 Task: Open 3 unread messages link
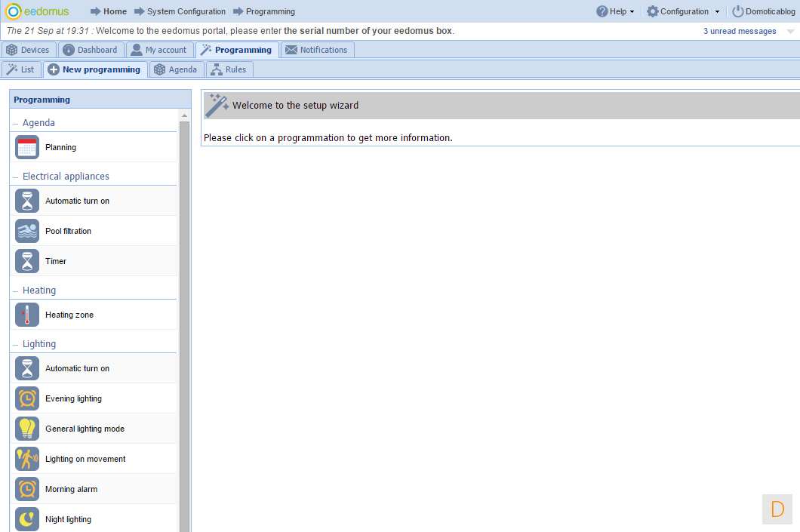740,31
